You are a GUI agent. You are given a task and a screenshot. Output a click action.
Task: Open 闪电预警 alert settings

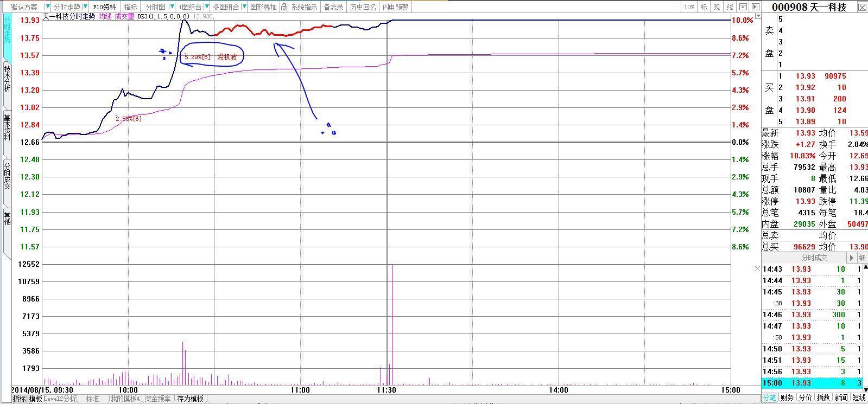[395, 7]
